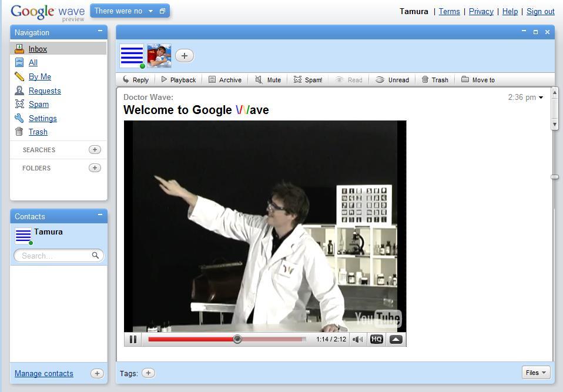This screenshot has width=563, height=392.
Task: Click the Sign out link
Action: 540,11
